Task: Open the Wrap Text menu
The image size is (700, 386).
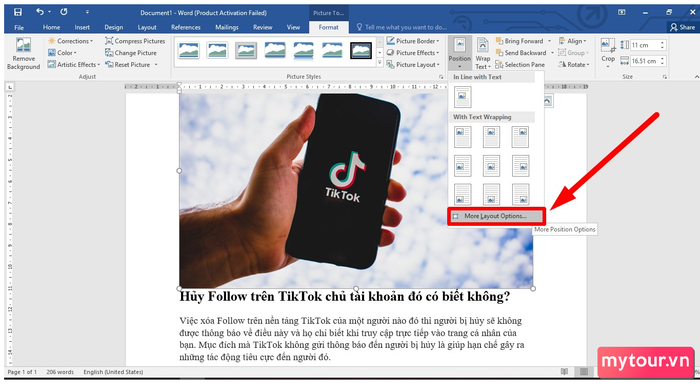Action: (x=483, y=54)
